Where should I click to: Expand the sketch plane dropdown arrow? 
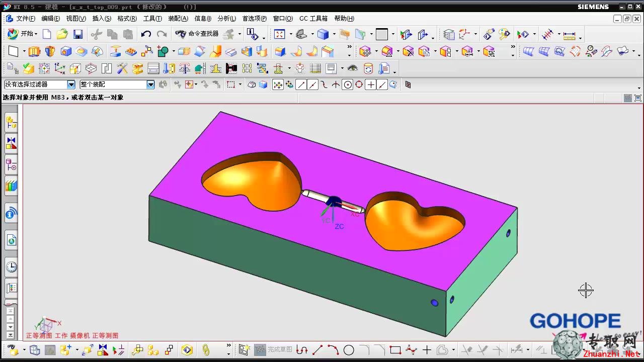click(x=24, y=52)
